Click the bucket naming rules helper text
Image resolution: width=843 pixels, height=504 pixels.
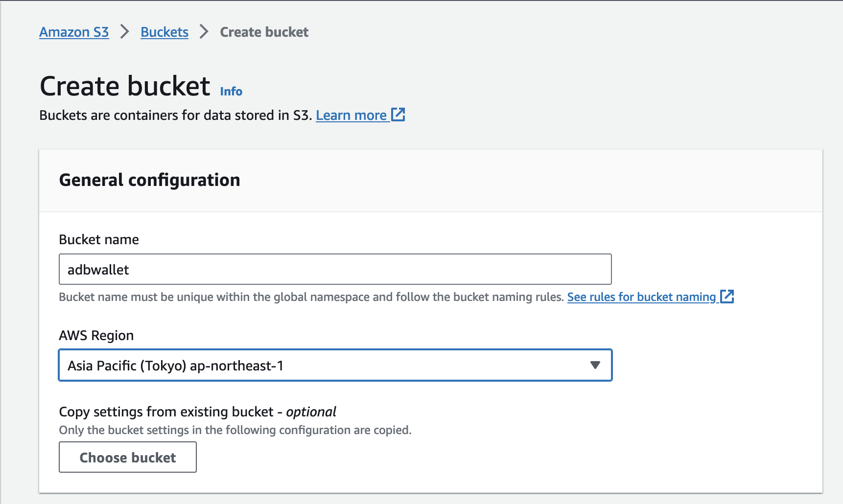click(x=311, y=297)
